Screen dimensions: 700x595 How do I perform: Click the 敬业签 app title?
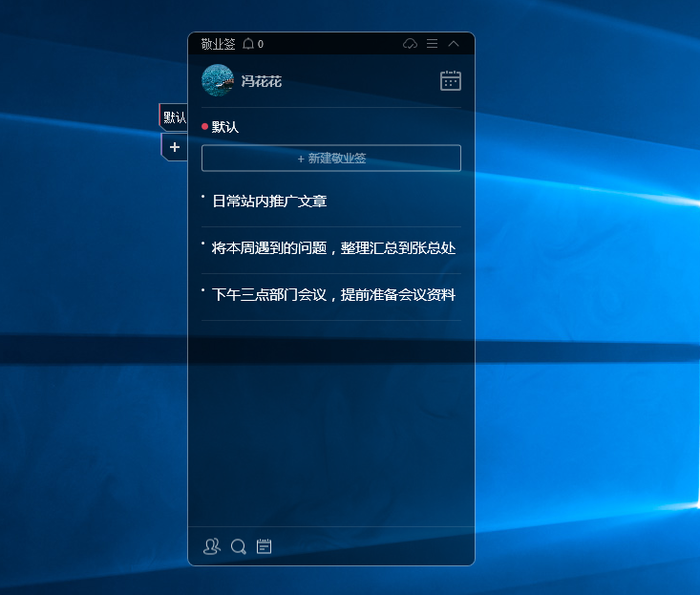[218, 44]
